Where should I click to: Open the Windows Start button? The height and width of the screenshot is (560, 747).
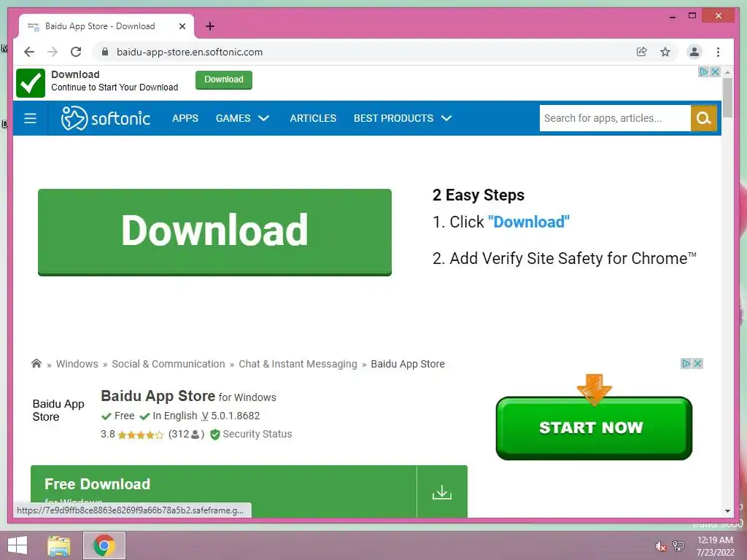18,545
